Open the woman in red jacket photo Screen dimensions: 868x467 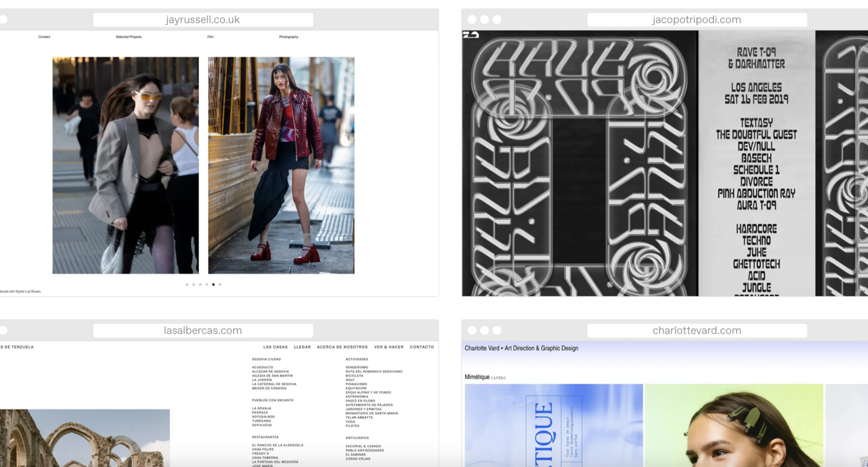(x=281, y=165)
